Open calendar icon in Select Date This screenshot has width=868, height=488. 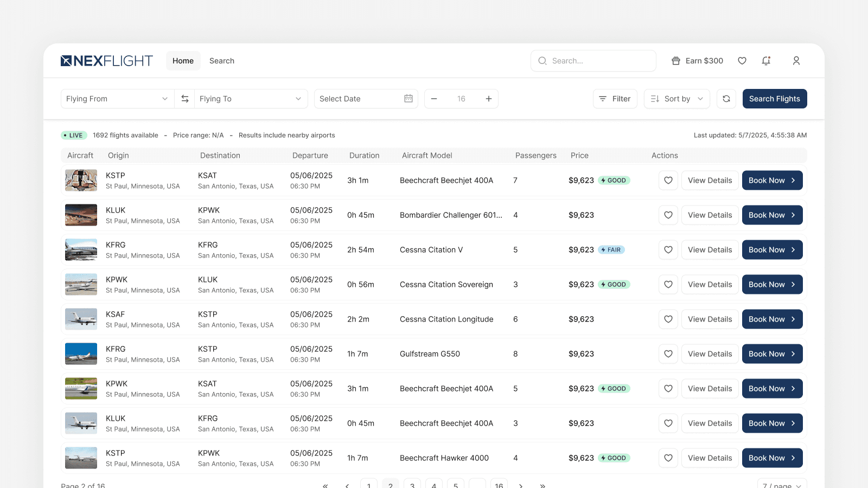click(409, 99)
